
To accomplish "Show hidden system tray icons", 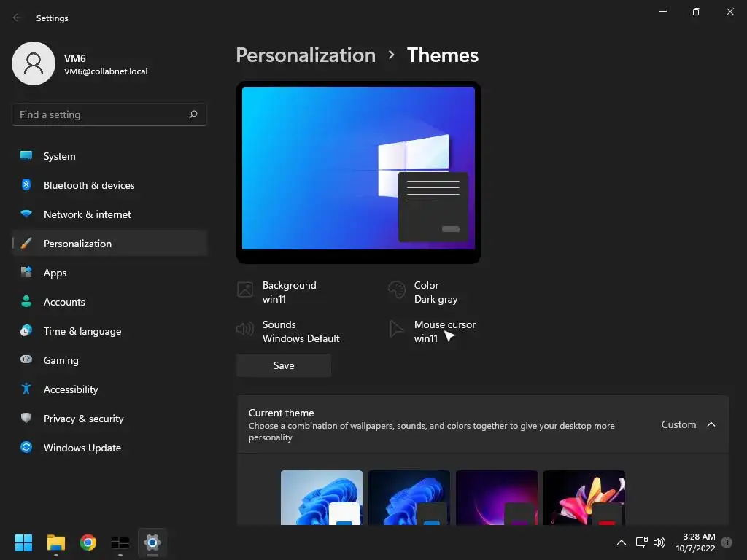I will click(622, 542).
